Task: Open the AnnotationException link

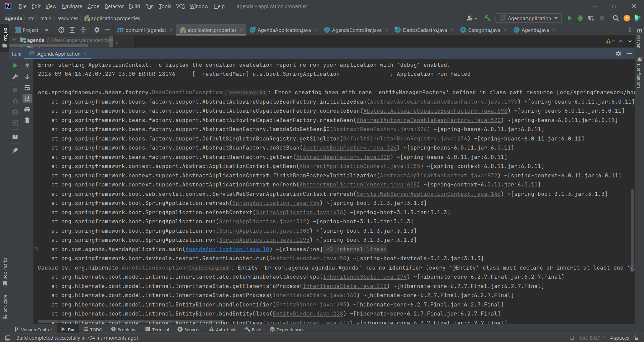Action: coord(153,268)
